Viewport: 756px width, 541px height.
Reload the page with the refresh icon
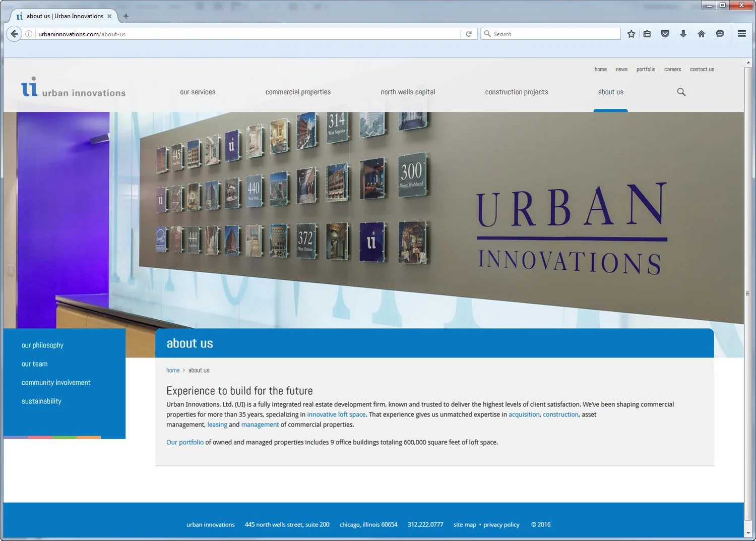(469, 34)
